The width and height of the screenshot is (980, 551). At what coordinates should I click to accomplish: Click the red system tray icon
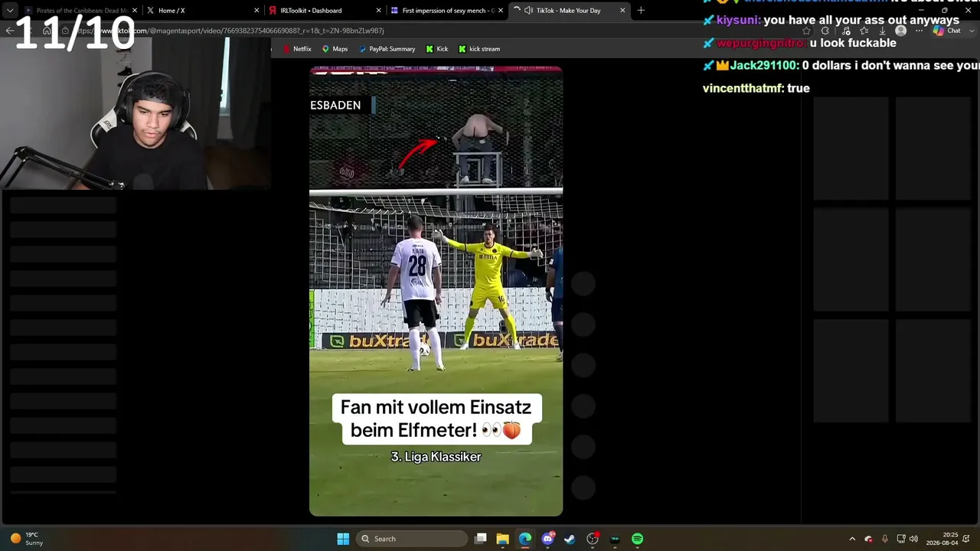tap(868, 539)
